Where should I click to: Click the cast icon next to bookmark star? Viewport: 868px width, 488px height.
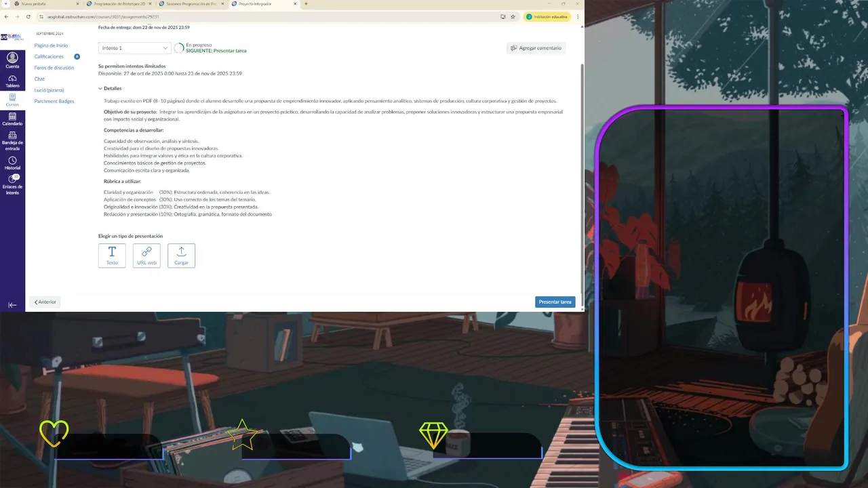click(x=502, y=16)
